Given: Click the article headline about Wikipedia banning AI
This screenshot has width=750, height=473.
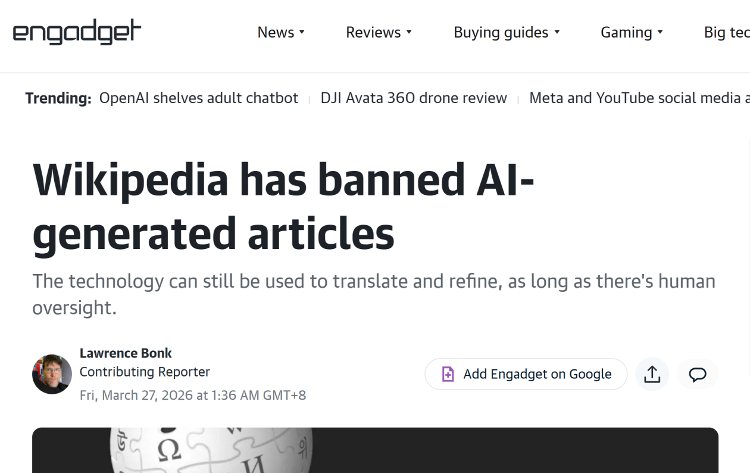Looking at the screenshot, I should pos(283,207).
